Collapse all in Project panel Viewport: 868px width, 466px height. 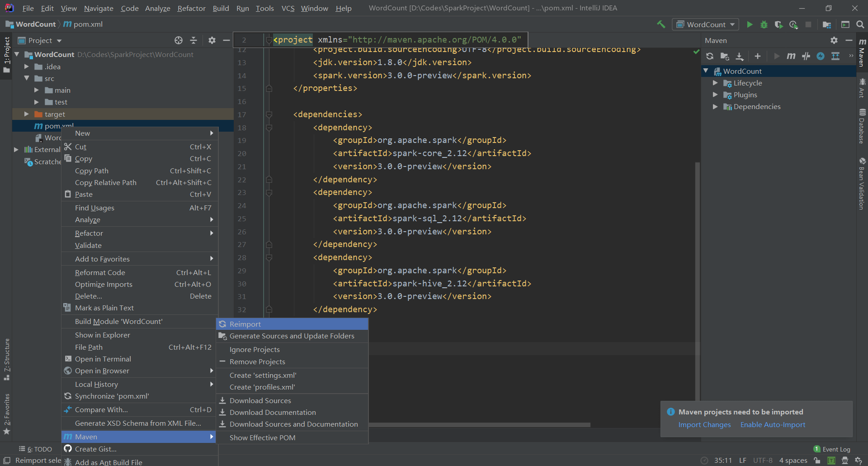click(x=193, y=40)
